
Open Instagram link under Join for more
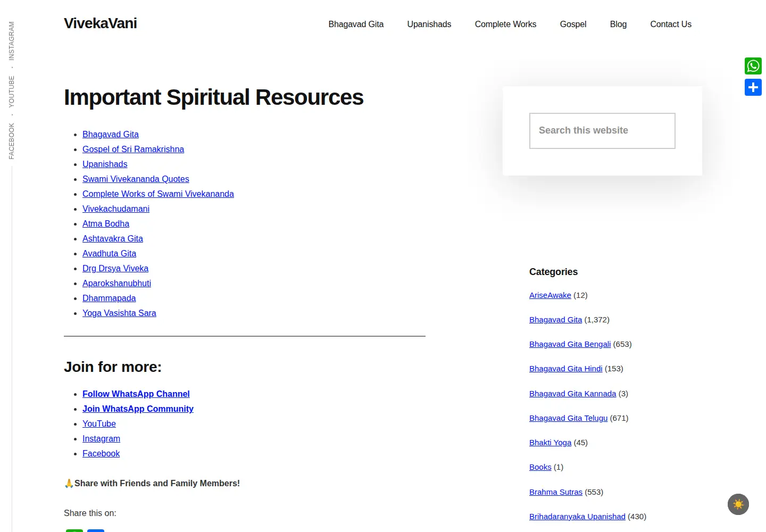click(101, 438)
